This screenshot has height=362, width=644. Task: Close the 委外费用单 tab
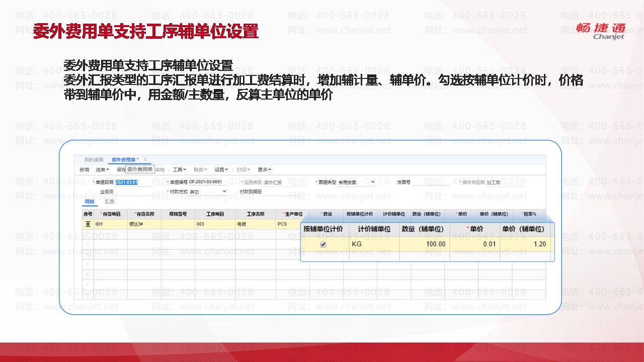pos(145,159)
